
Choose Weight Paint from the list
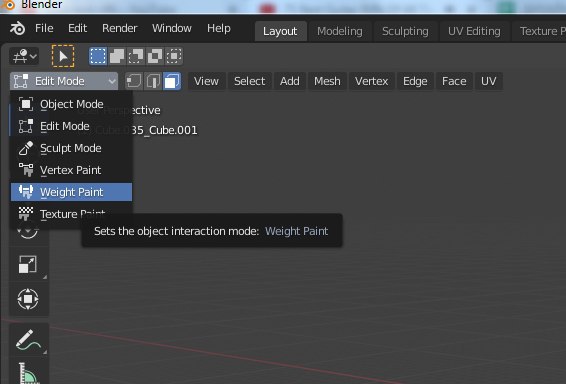71,192
